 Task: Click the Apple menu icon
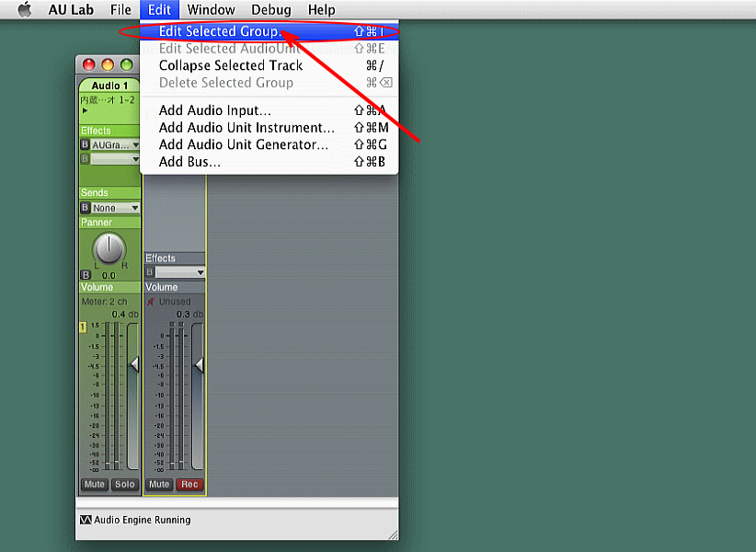pyautogui.click(x=25, y=10)
